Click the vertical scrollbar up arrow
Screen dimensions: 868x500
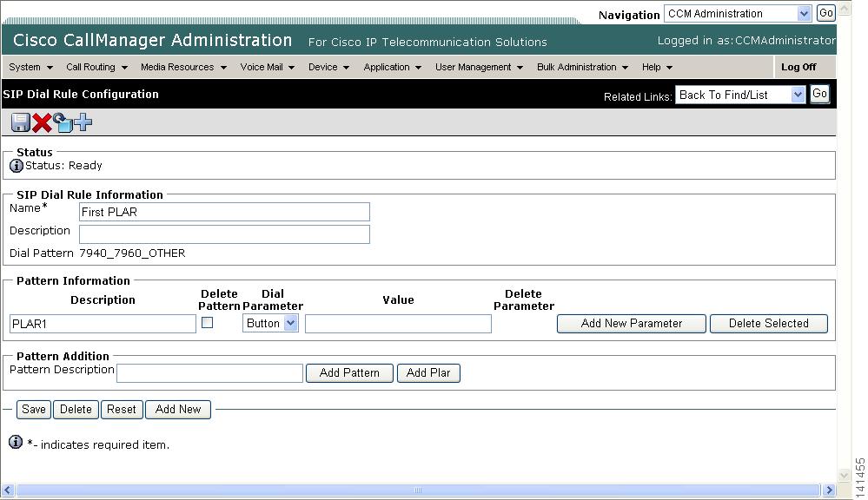845,9
